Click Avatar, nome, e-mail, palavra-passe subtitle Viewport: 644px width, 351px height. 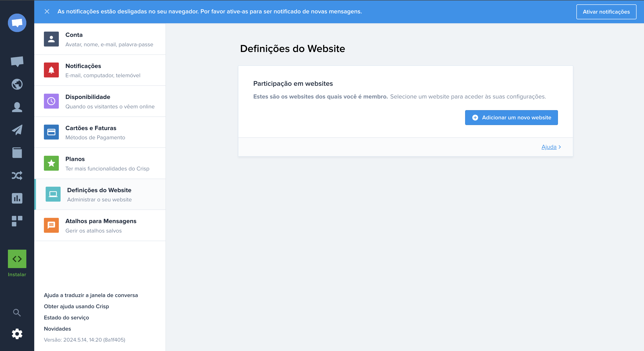click(x=109, y=45)
